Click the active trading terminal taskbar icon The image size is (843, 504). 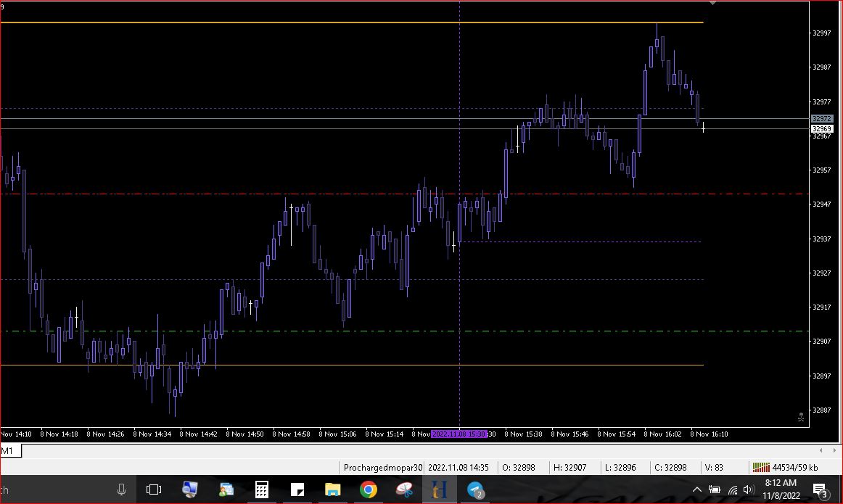[440, 489]
